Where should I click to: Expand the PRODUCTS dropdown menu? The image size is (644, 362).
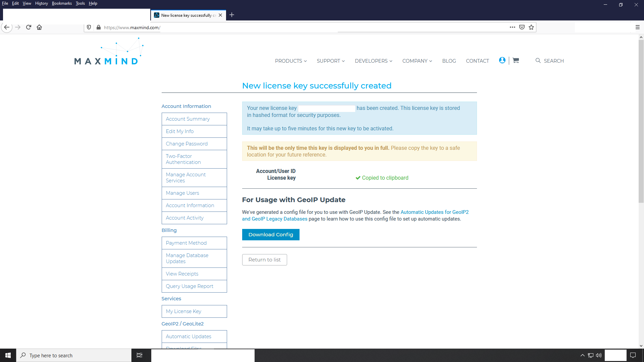point(291,61)
